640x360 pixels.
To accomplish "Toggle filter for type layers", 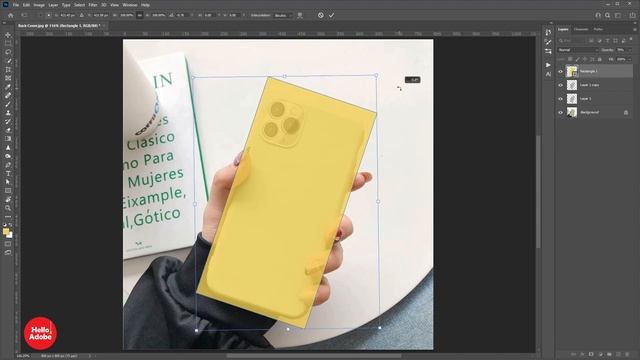I will pyautogui.click(x=607, y=40).
